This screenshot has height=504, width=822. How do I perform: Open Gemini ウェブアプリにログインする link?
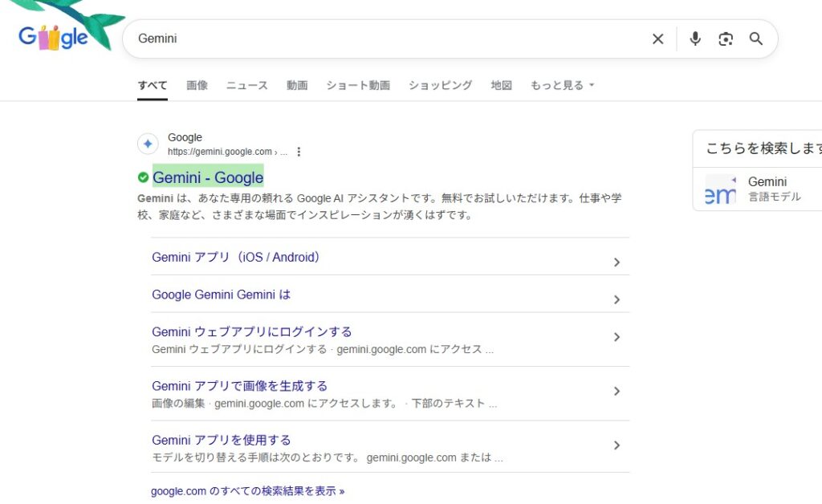point(251,331)
